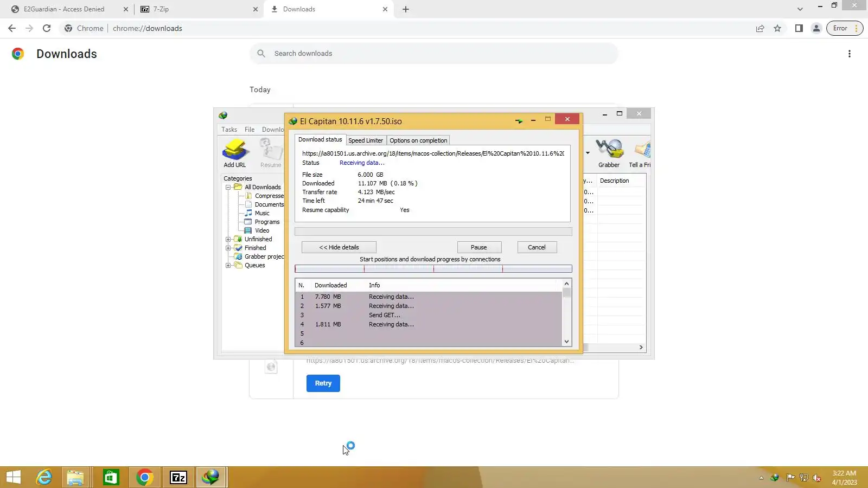Image resolution: width=868 pixels, height=488 pixels.
Task: Select connection row 1 with 7.780 MB
Action: [x=429, y=297]
